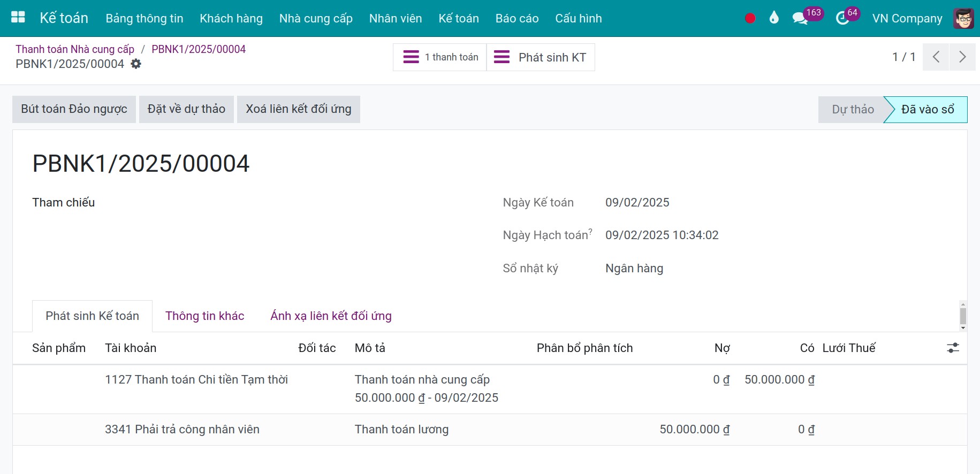Viewport: 980px width, 474px height.
Task: Open the 'Phát sinh KT' smart button
Action: click(x=541, y=57)
